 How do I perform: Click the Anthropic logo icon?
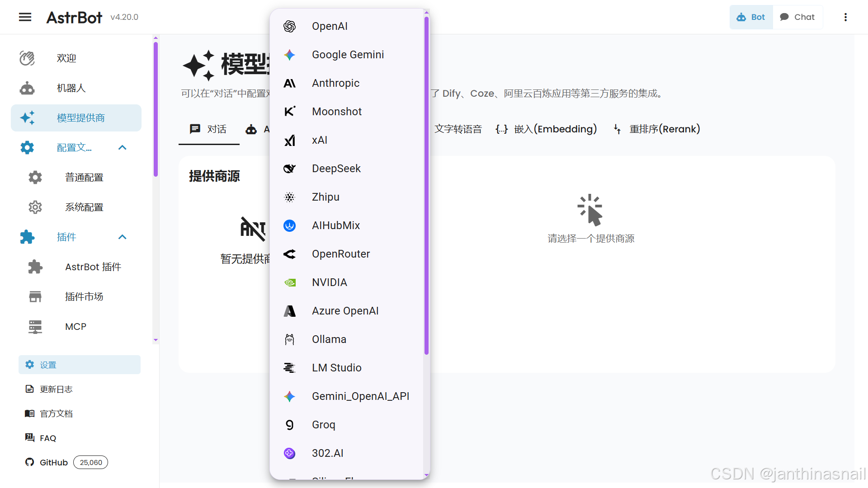point(290,83)
